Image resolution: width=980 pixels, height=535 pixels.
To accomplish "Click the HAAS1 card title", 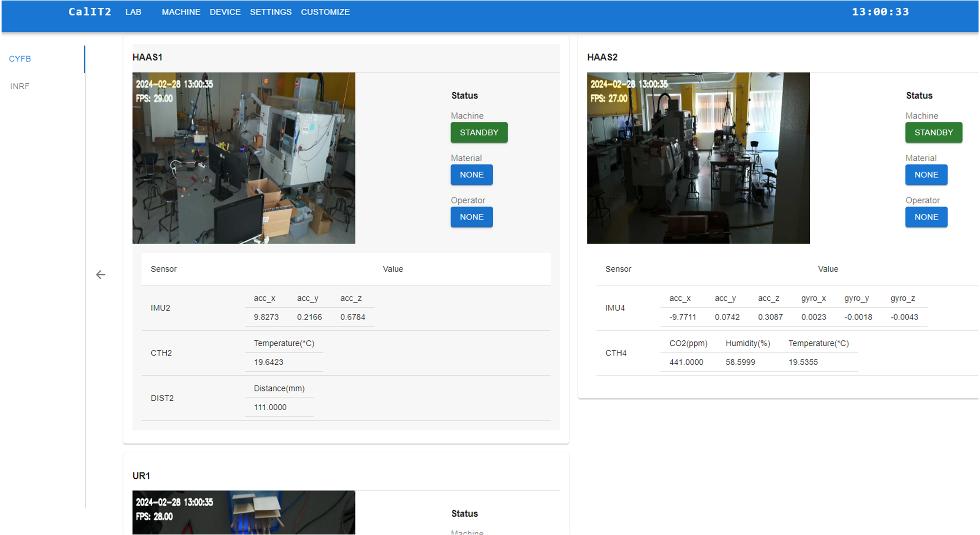I will 147,58.
